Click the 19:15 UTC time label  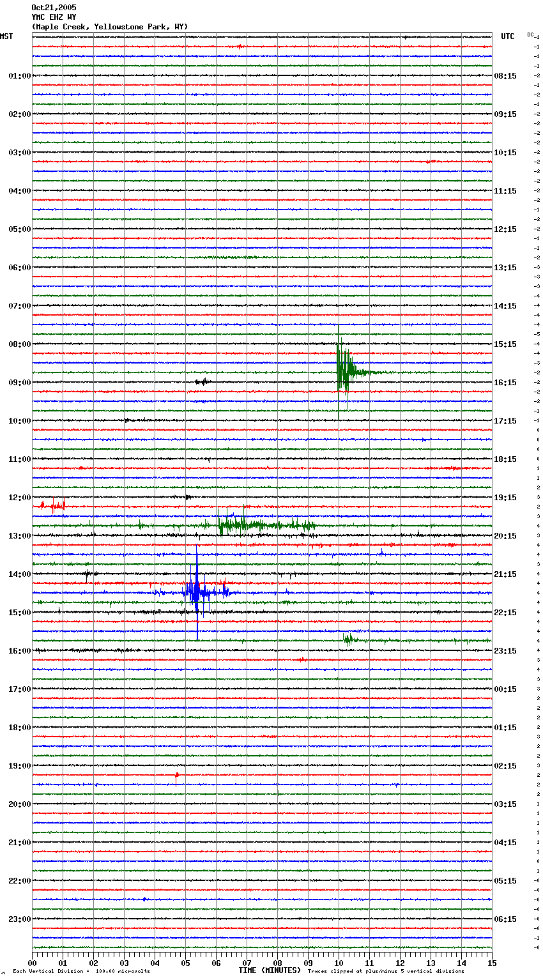[505, 498]
